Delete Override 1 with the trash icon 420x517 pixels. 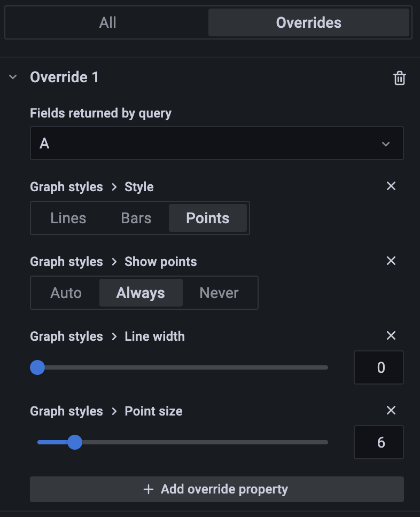[399, 79]
